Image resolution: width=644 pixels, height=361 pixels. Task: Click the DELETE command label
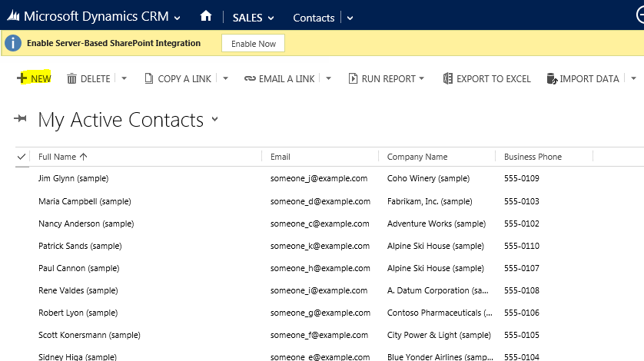pyautogui.click(x=95, y=78)
